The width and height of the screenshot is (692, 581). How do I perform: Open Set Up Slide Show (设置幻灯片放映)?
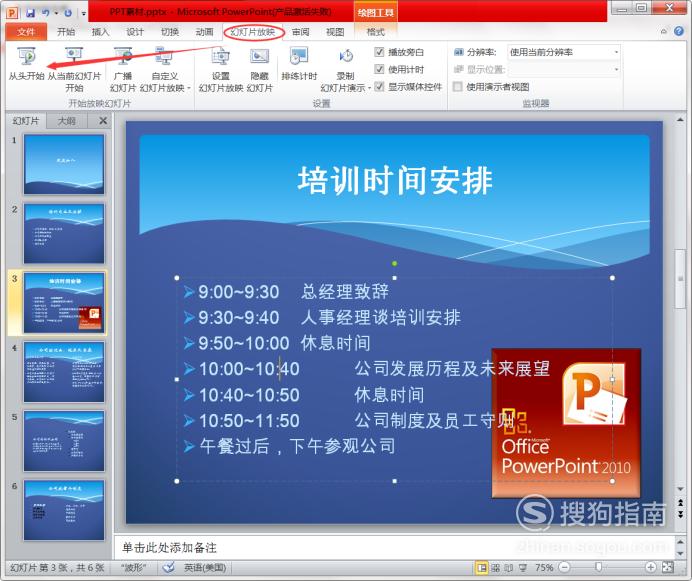[x=221, y=69]
